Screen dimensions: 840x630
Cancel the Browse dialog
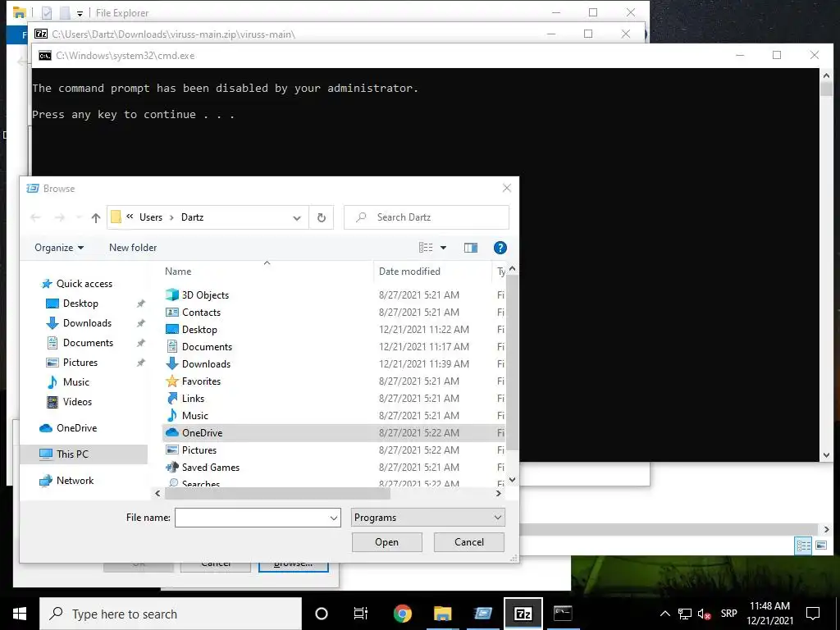pos(468,542)
